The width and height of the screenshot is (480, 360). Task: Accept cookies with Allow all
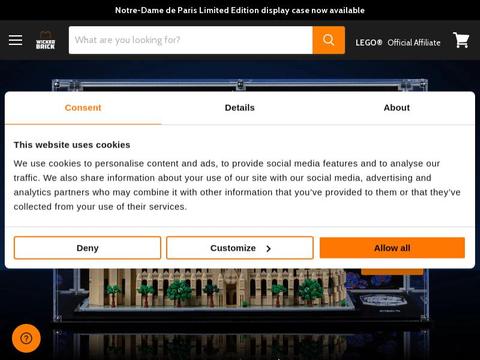[392, 248]
